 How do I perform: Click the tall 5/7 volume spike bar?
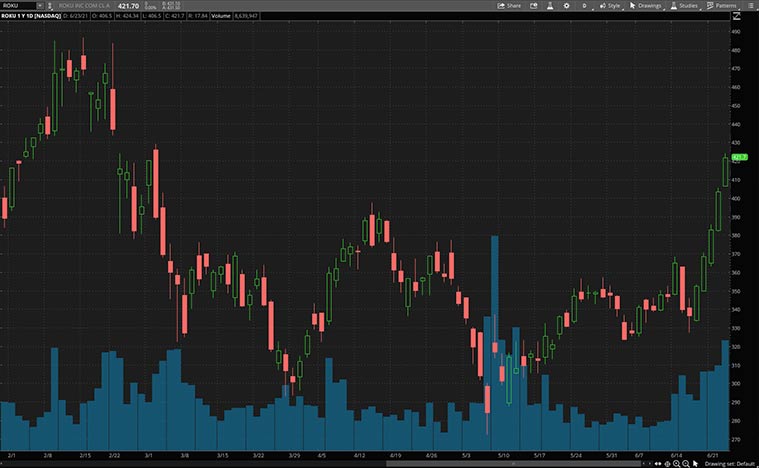click(495, 343)
